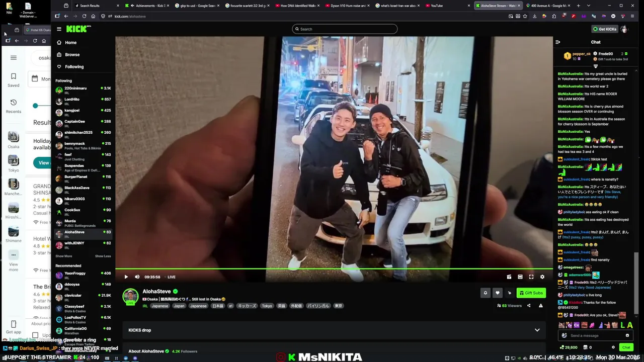Click the AlohaSteve channel avatar

point(131,296)
